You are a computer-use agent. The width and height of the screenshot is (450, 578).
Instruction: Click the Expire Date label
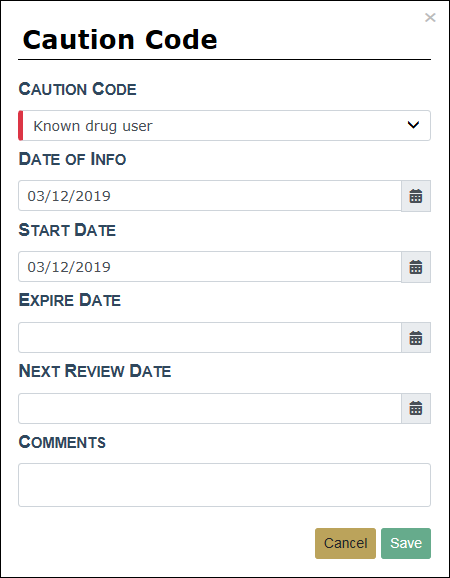point(70,300)
